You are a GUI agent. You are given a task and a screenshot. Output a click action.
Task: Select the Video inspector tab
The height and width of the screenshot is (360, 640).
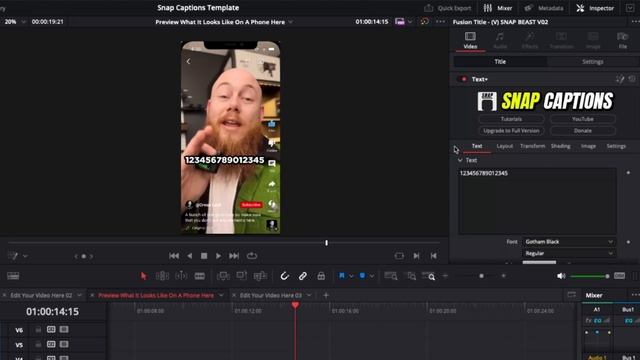click(x=470, y=40)
